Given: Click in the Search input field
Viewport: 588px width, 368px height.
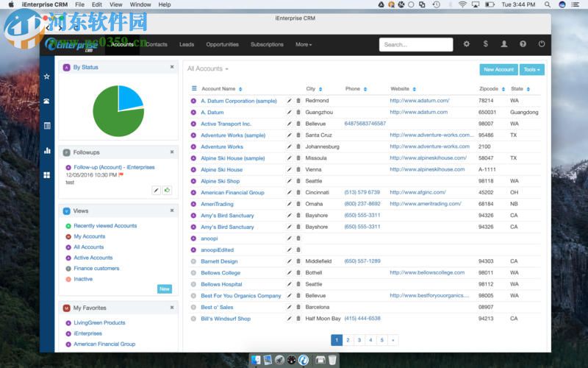Looking at the screenshot, I should [x=416, y=44].
